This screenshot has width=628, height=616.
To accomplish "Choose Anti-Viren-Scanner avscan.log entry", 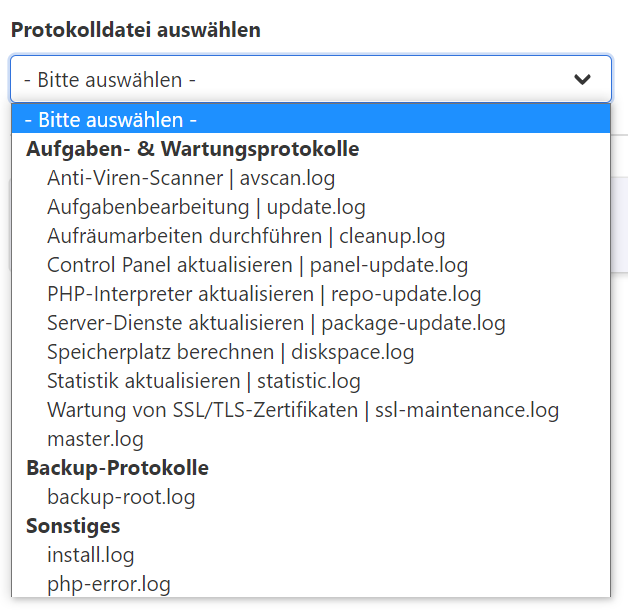I will click(191, 178).
